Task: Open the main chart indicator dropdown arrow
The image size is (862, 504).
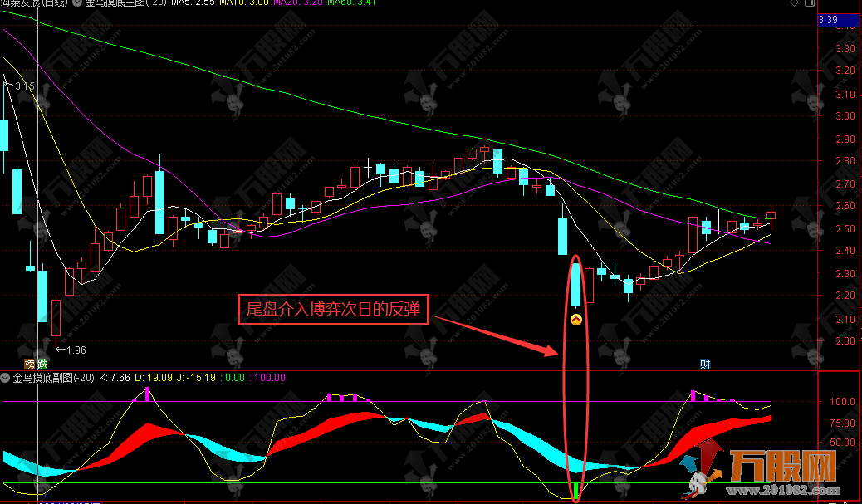Action: [x=76, y=2]
